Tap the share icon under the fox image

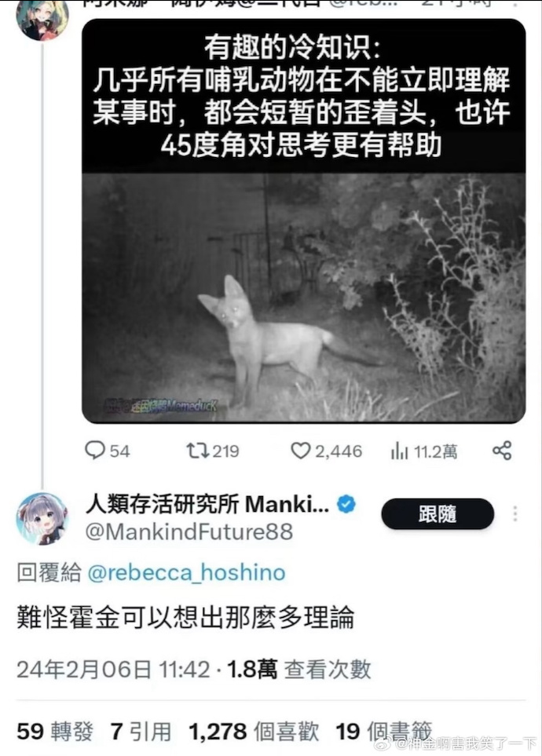pos(502,451)
